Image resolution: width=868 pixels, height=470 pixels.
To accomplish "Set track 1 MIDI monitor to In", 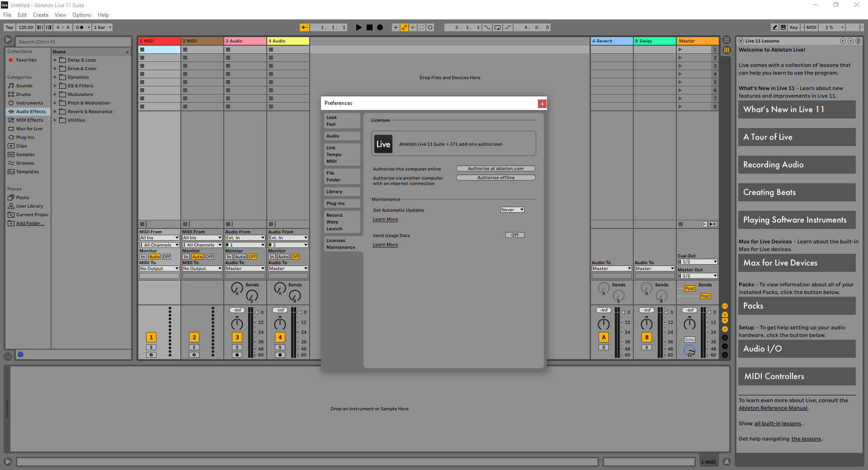I will coord(143,256).
